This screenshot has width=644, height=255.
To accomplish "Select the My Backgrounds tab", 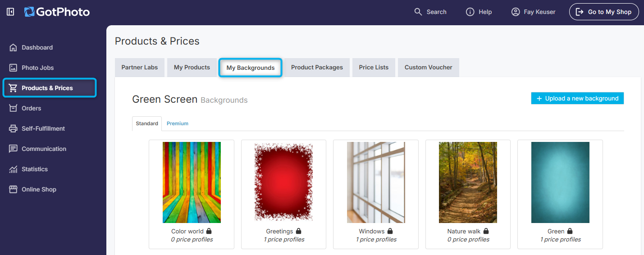I will tap(251, 68).
